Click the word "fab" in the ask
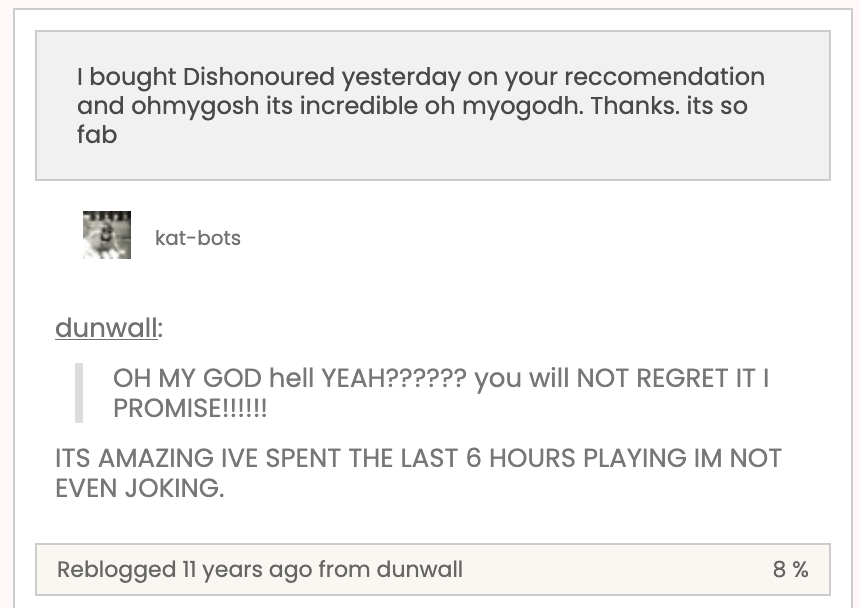The height and width of the screenshot is (608, 860). click(97, 133)
